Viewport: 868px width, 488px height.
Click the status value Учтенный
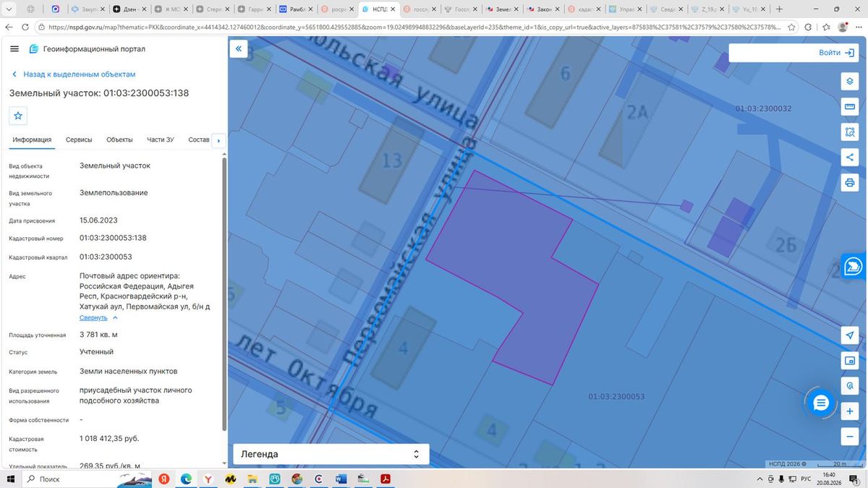96,352
